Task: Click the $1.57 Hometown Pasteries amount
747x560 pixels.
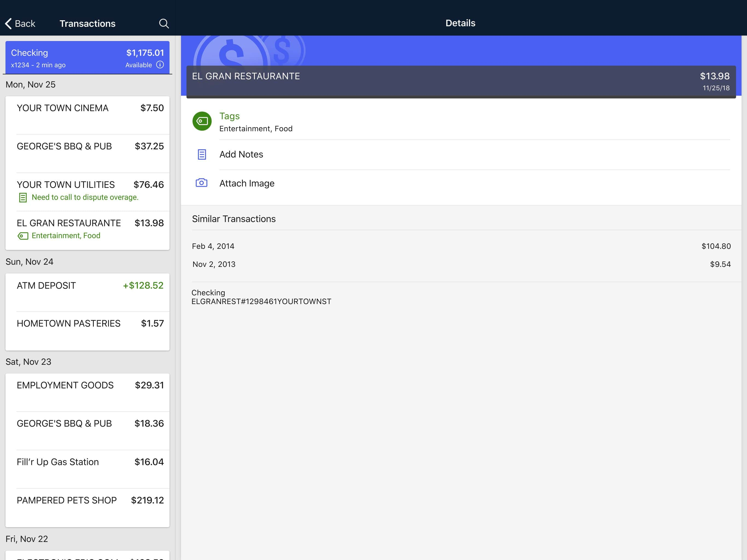Action: pos(152,323)
